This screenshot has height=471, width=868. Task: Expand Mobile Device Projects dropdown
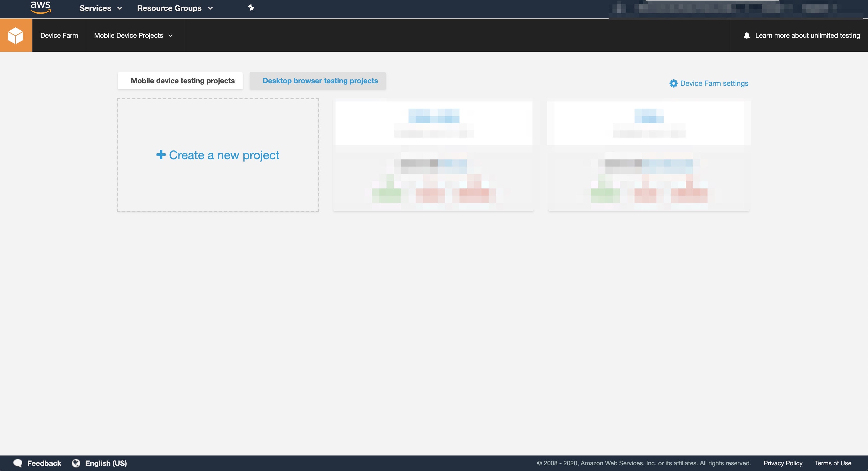point(133,35)
